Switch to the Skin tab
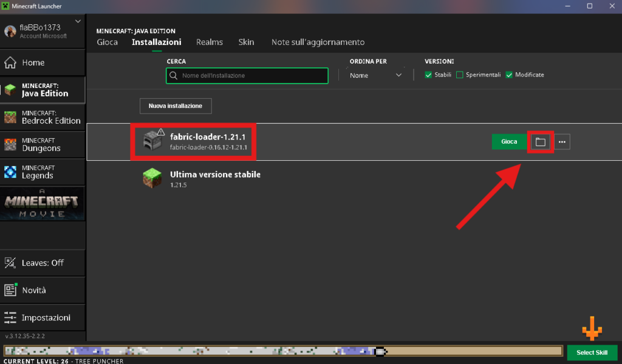The width and height of the screenshot is (622, 364). point(246,42)
